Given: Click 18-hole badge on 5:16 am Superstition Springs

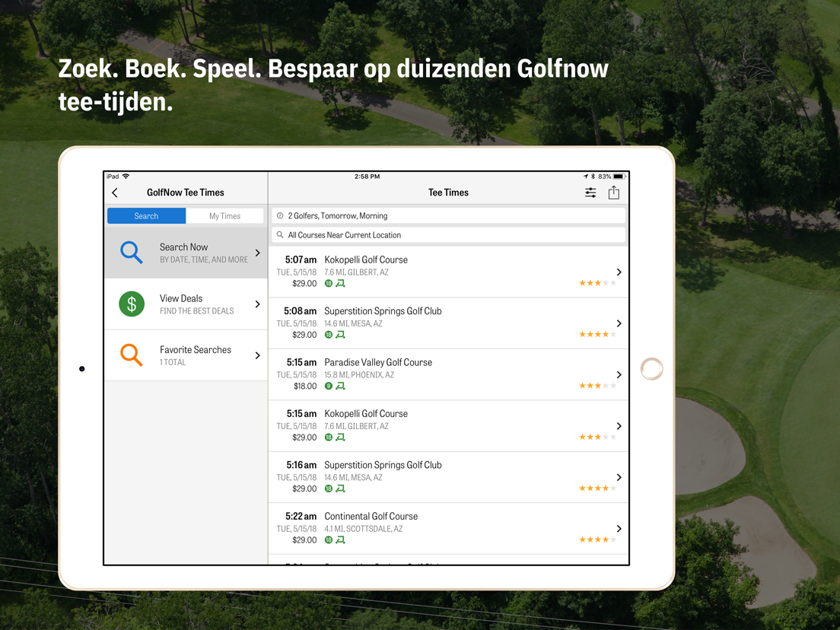Looking at the screenshot, I should tap(329, 489).
